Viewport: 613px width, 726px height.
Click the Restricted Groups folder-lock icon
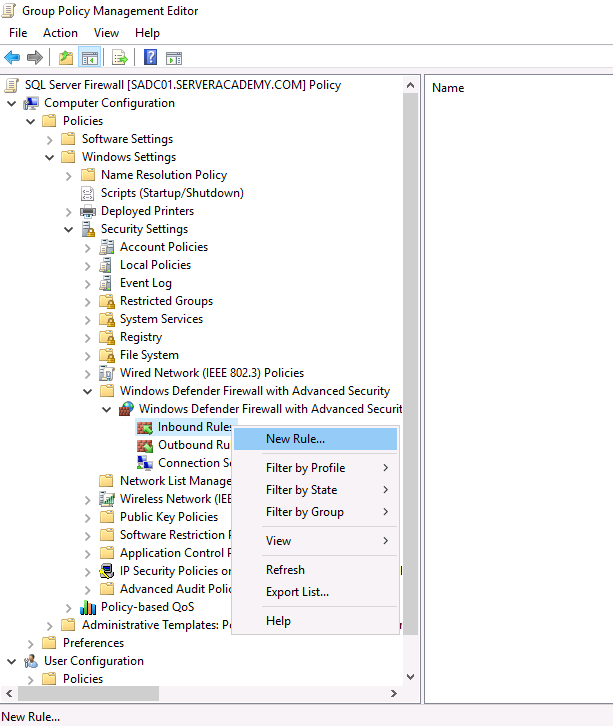click(x=107, y=301)
